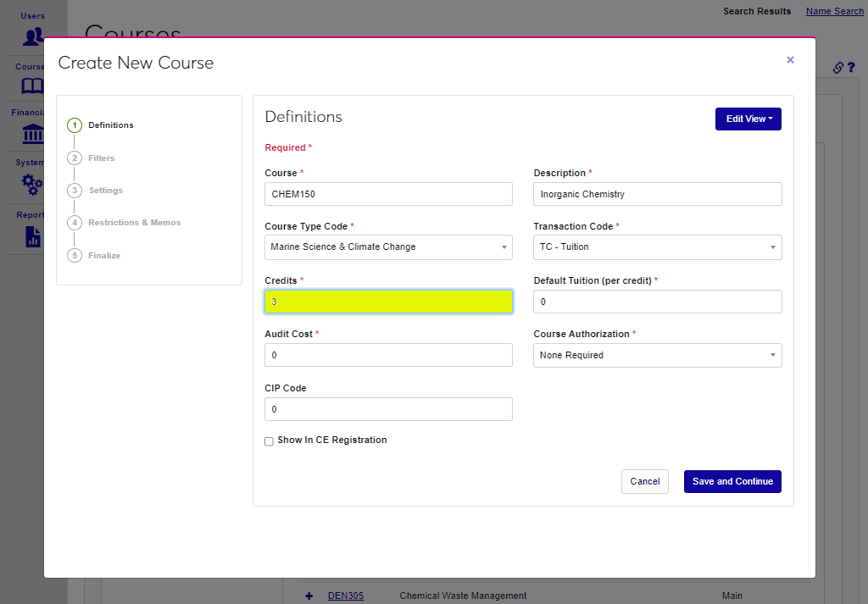Open help via the question mark icon
Image resolution: width=868 pixels, height=604 pixels.
point(852,67)
